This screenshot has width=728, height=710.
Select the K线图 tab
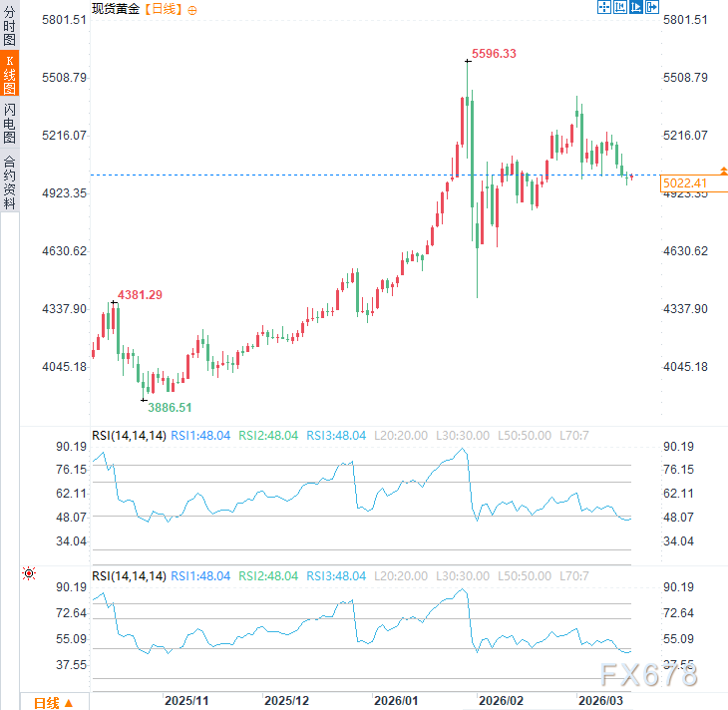pyautogui.click(x=9, y=75)
